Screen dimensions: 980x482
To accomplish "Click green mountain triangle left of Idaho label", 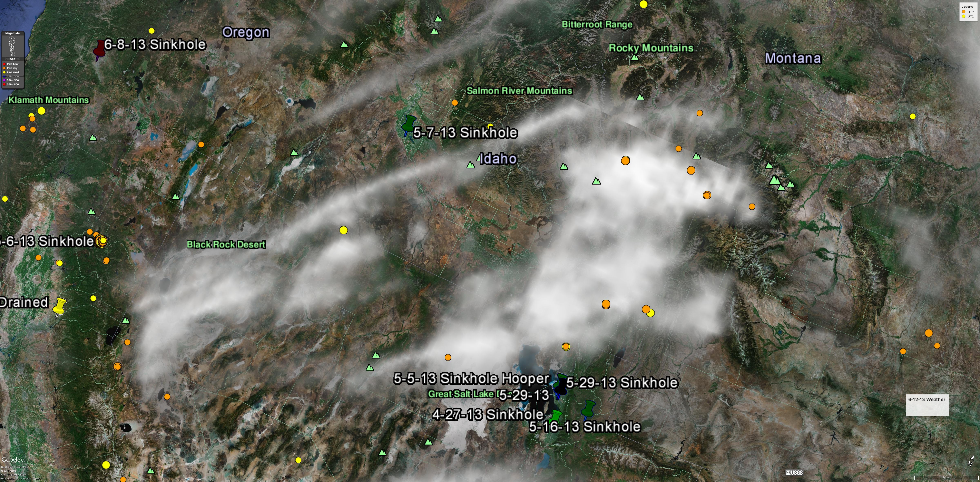I will 471,165.
